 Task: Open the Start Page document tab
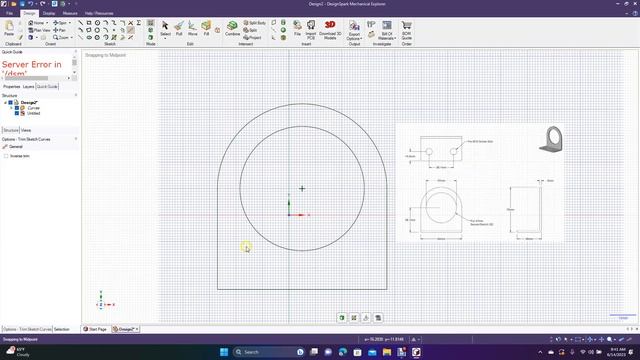click(x=95, y=329)
